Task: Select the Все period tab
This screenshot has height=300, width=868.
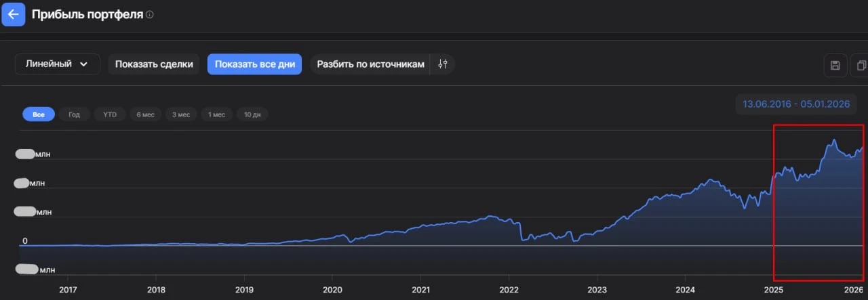Action: [39, 114]
